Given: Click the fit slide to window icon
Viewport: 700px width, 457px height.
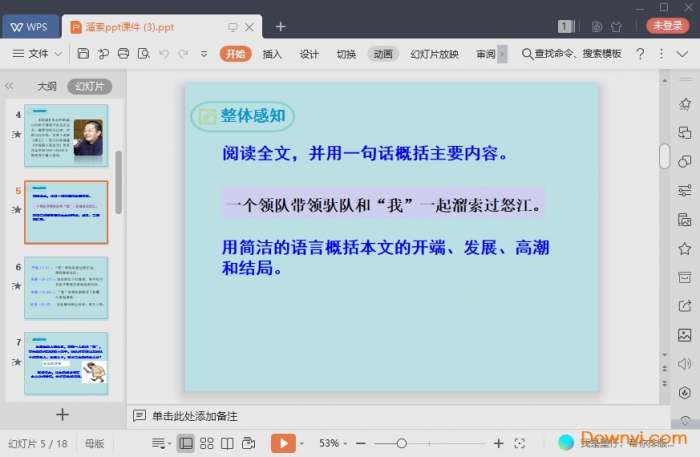Looking at the screenshot, I should point(519,443).
